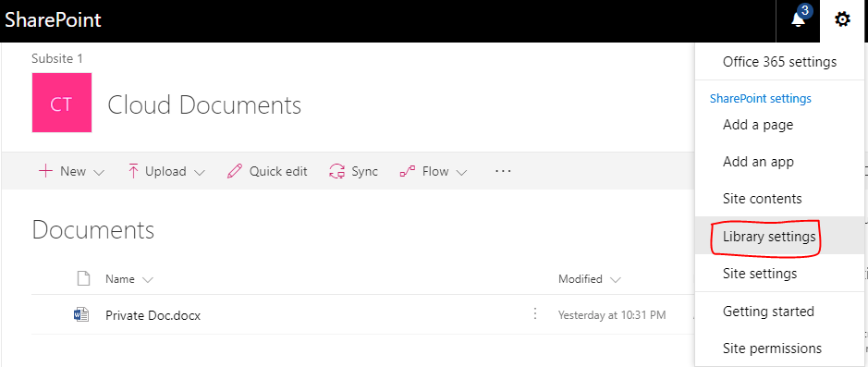The height and width of the screenshot is (367, 868).
Task: Select Library settings from the menu
Action: pyautogui.click(x=769, y=237)
